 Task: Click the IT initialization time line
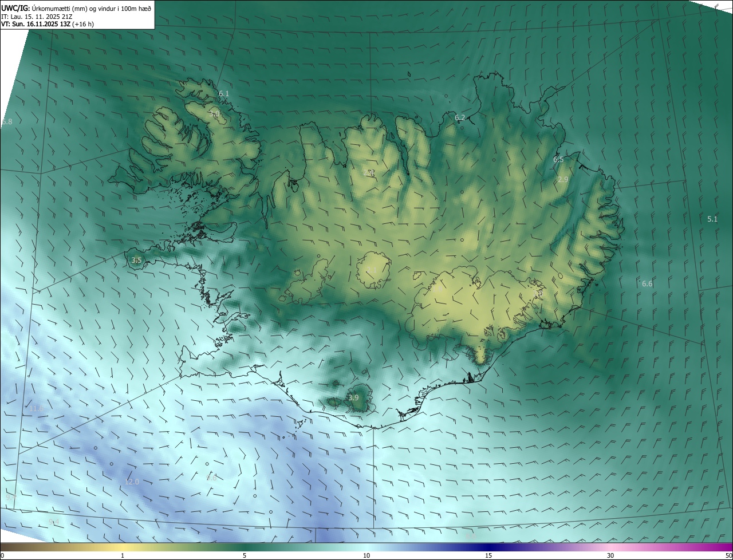tap(36, 17)
